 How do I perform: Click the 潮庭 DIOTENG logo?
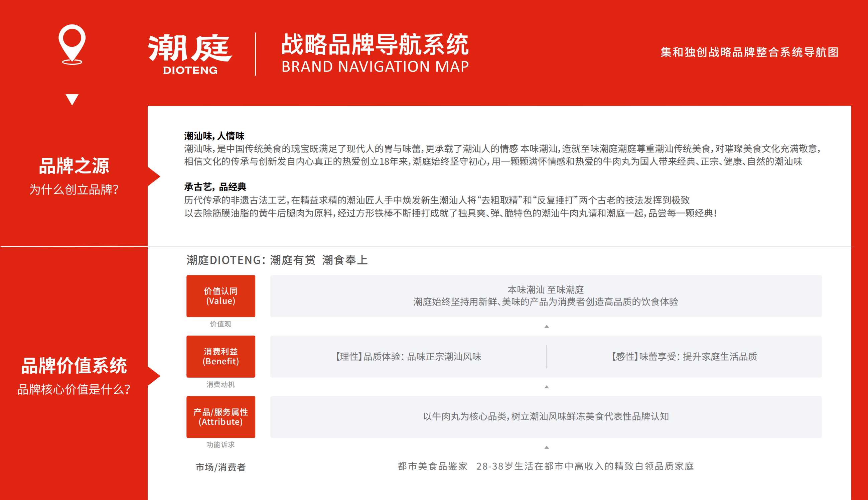190,54
